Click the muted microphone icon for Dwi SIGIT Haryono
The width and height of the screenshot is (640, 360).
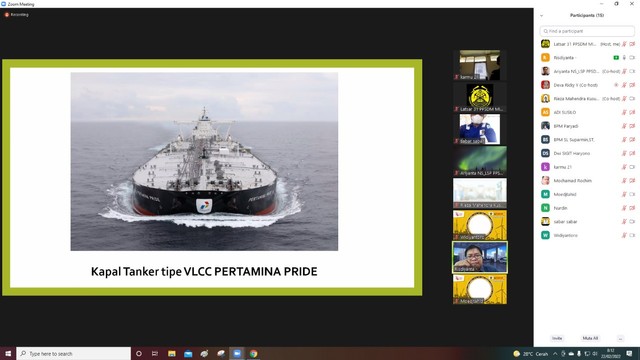[x=624, y=153]
